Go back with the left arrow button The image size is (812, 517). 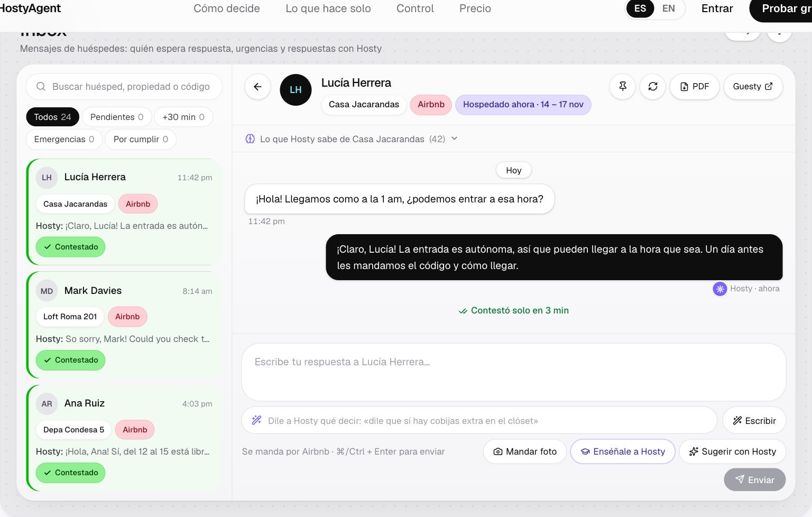coord(257,87)
